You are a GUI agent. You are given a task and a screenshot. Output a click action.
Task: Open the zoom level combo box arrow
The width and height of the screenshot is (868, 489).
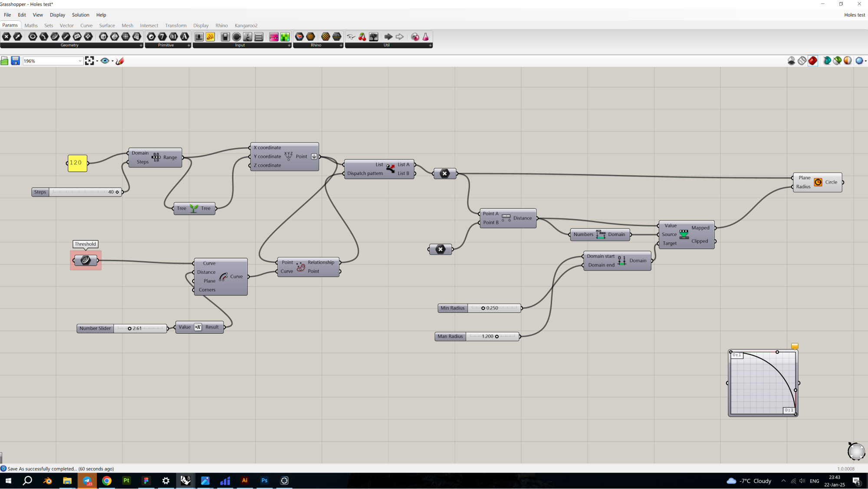80,61
